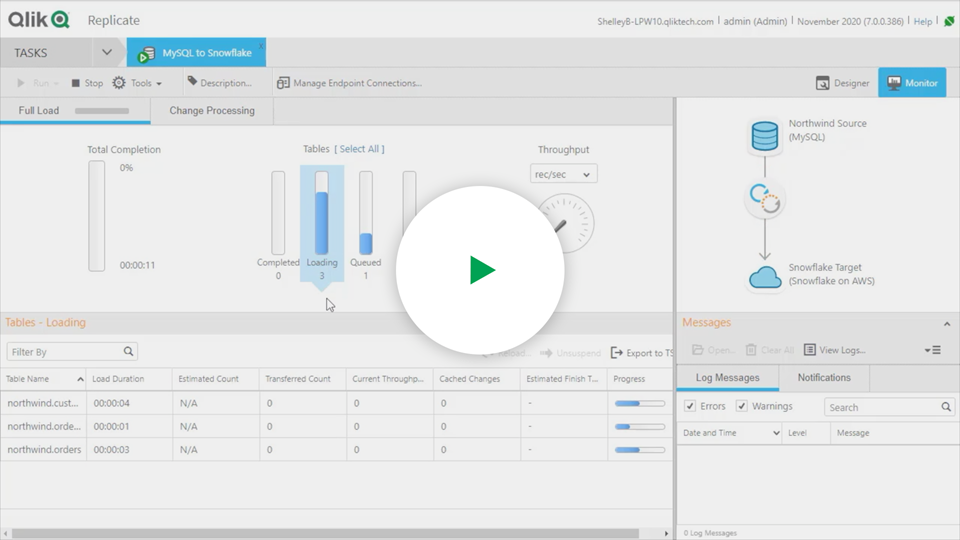The image size is (960, 540).
Task: Toggle the Errors checkbox
Action: [x=691, y=406]
